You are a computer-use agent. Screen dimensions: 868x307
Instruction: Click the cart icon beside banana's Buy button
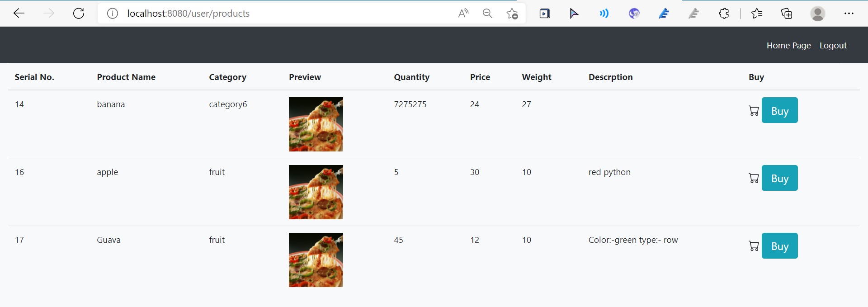click(754, 110)
